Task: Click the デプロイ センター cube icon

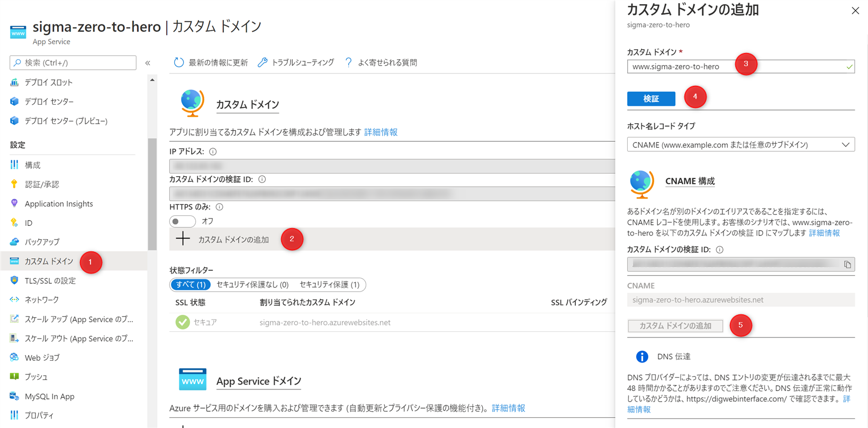Action: pyautogui.click(x=14, y=101)
